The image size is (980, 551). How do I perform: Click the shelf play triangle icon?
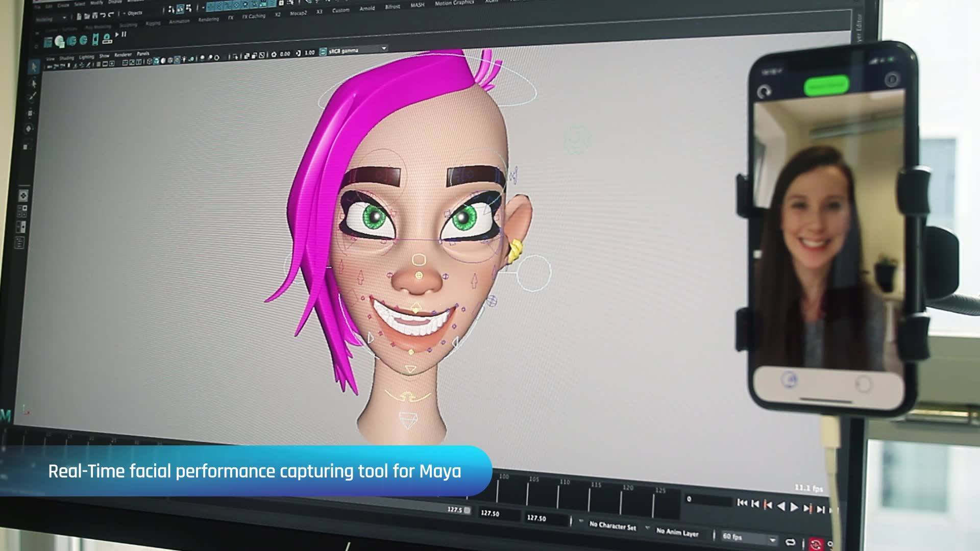pos(117,35)
